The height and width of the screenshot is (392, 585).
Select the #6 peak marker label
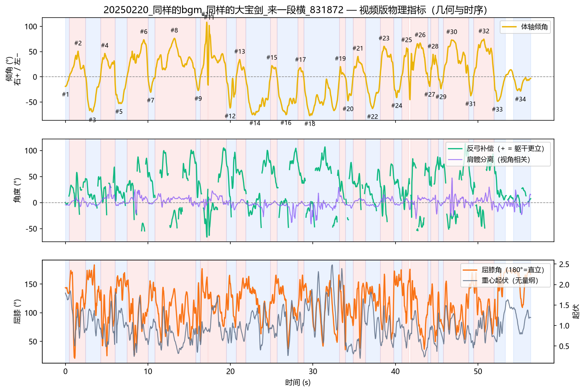[x=144, y=31]
